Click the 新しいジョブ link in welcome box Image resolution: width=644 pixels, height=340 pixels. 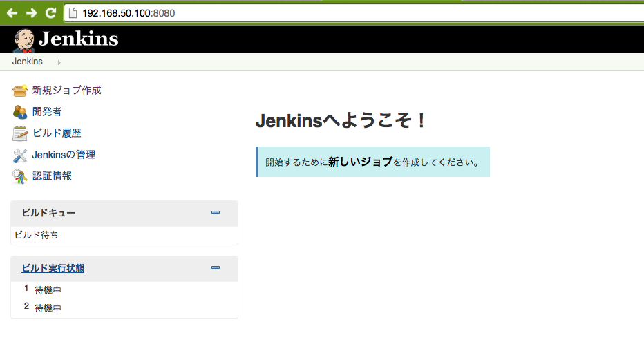pos(360,162)
